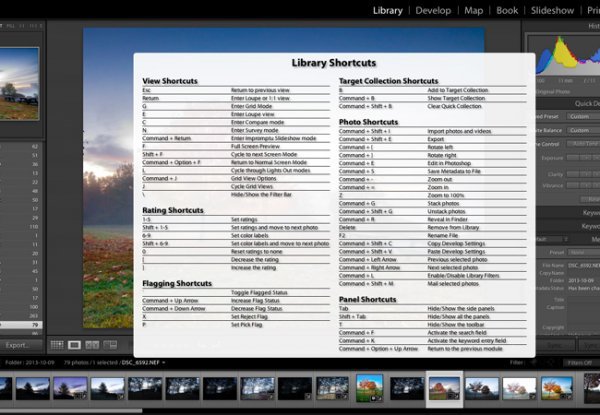Select the green-grass orange tree filmstrip thumbnail
The image size is (600, 415).
369,388
